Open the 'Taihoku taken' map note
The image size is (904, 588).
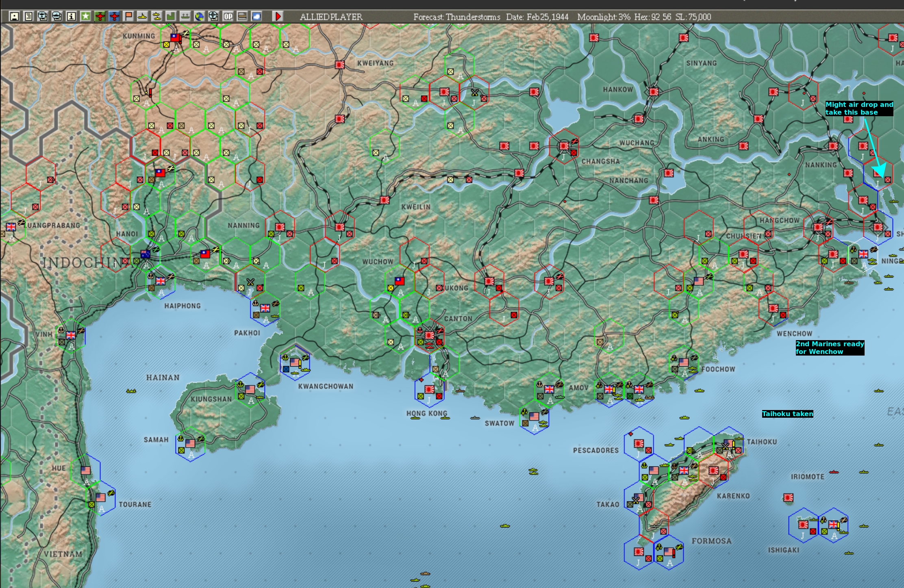click(787, 414)
